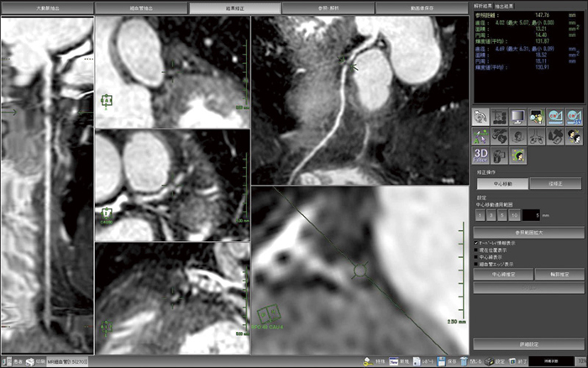
Task: Click the New document icon in bottom bar
Action: click(x=393, y=361)
